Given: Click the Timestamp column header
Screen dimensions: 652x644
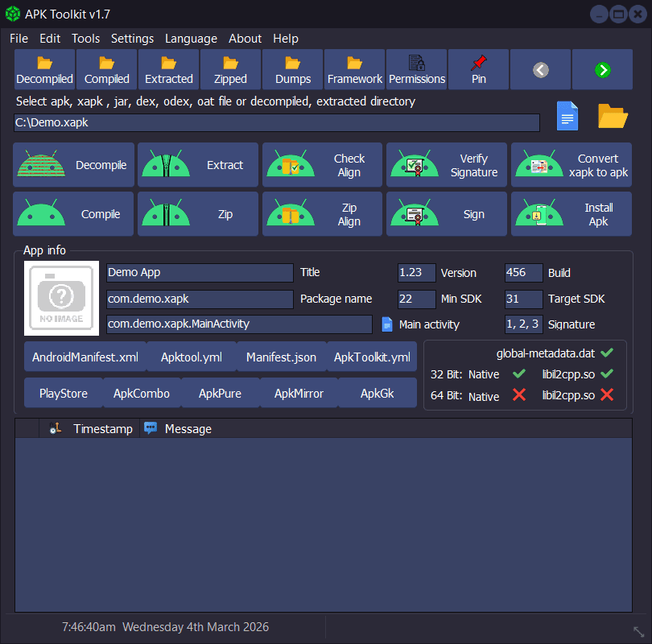Looking at the screenshot, I should tap(89, 428).
